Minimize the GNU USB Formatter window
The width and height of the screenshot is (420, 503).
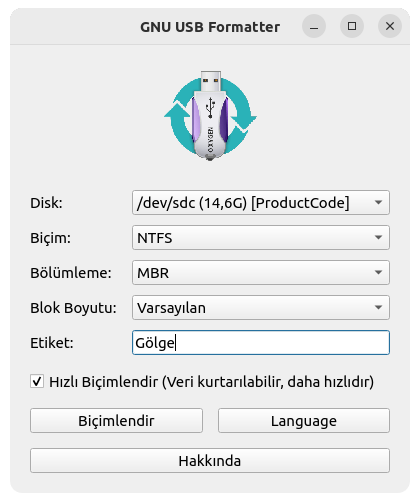[314, 26]
